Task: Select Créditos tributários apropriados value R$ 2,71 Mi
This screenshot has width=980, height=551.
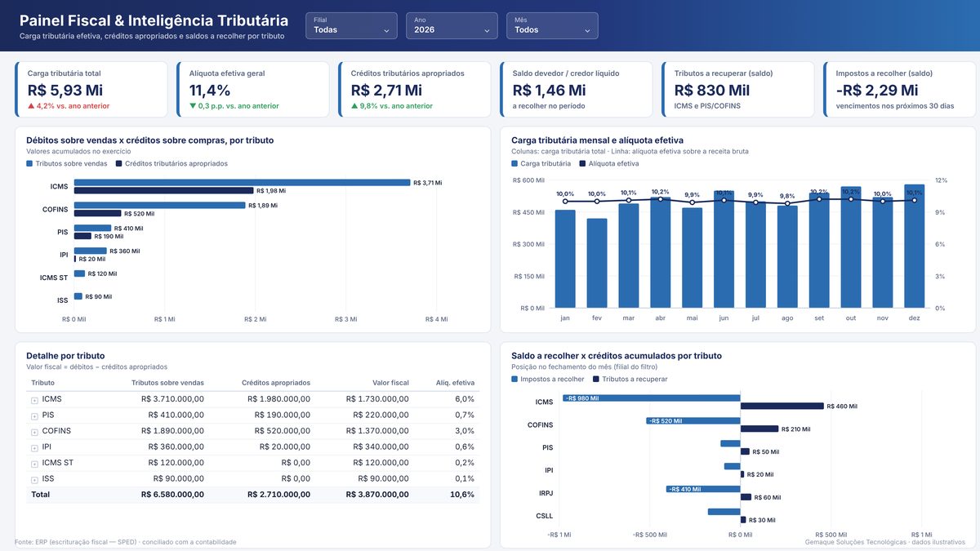Action: pyautogui.click(x=386, y=90)
